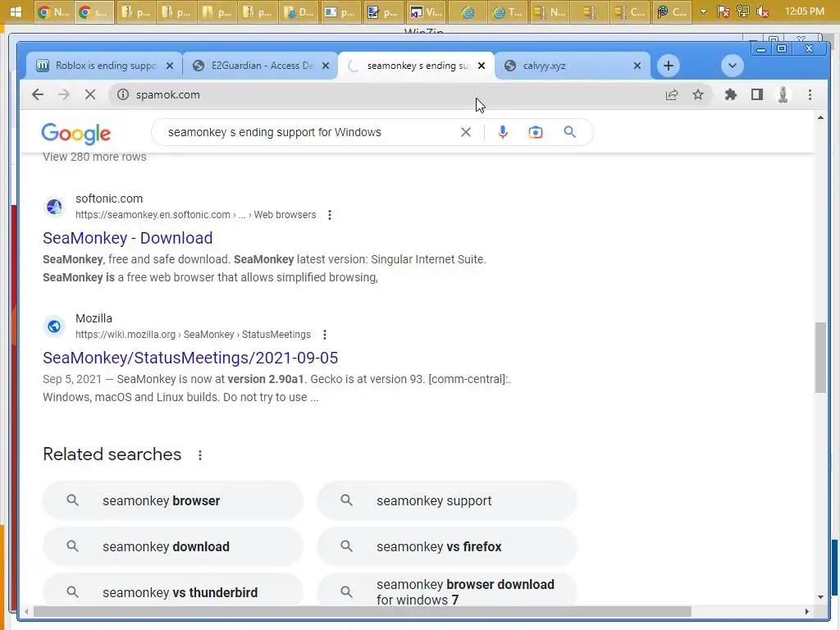Image resolution: width=840 pixels, height=630 pixels.
Task: Close the seamonkey search tab
Action: pos(482,66)
